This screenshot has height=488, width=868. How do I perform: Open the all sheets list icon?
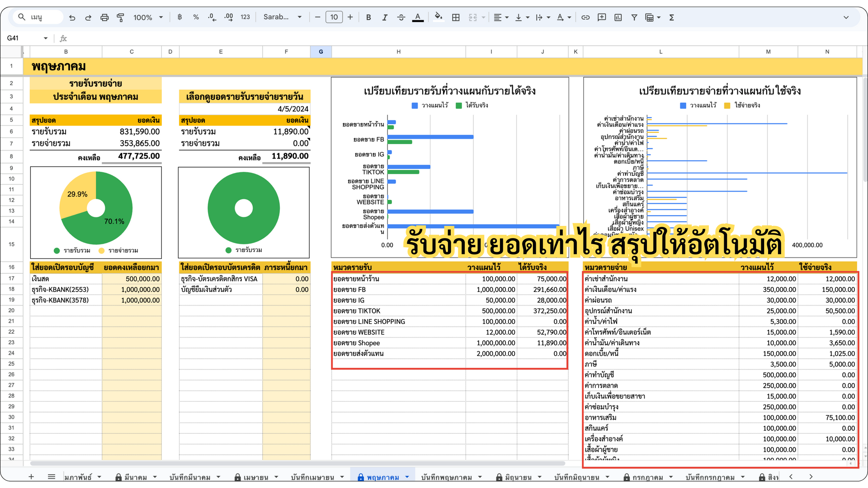coord(52,477)
